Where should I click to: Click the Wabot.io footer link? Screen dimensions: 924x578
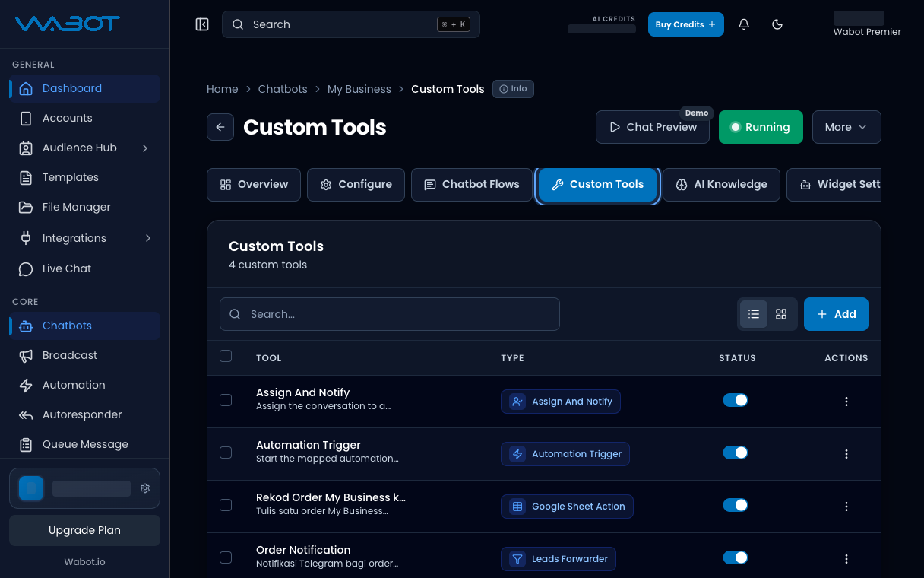[84, 562]
